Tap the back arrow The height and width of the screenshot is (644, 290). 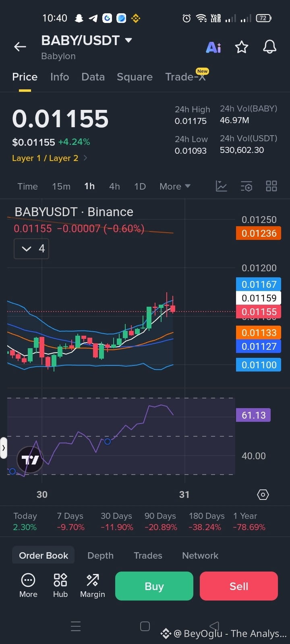coord(20,47)
